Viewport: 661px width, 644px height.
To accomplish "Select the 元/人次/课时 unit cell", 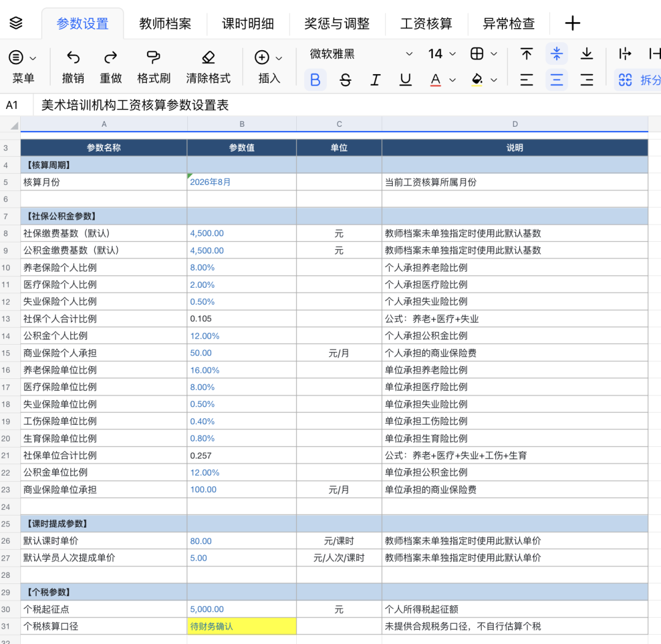I will [339, 558].
